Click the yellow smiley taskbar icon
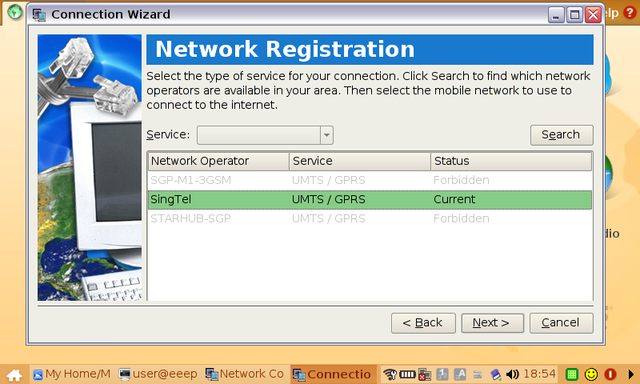640x384 pixels. coord(591,374)
